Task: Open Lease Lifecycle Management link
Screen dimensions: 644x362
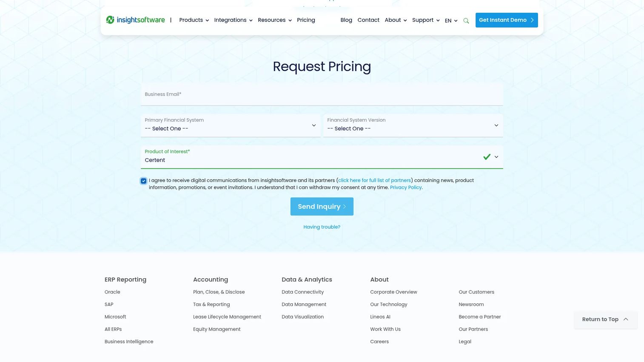Action: (x=227, y=316)
